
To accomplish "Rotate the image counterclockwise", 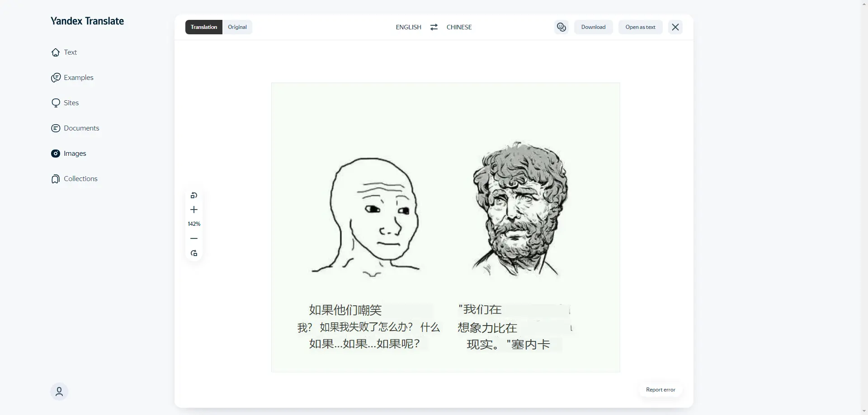I will coord(194,196).
